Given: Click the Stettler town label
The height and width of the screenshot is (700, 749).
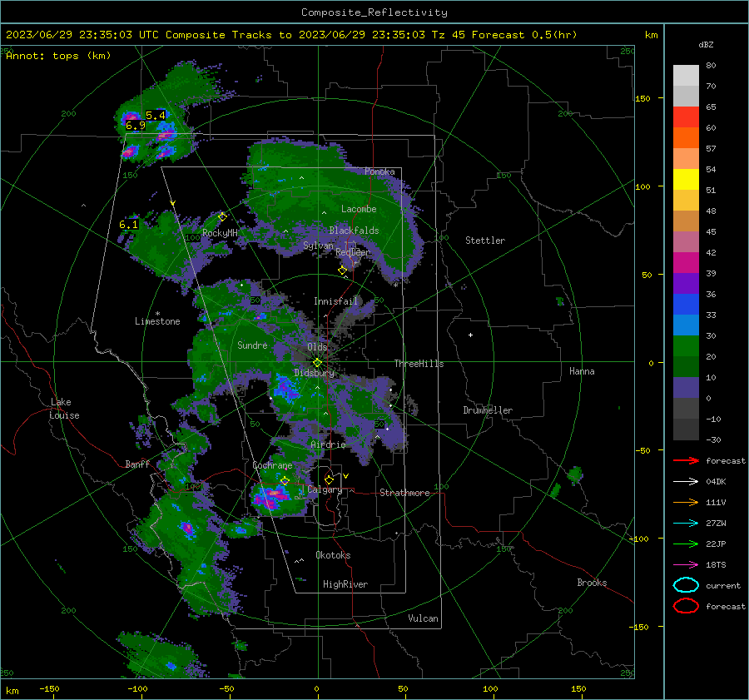Looking at the screenshot, I should pos(485,241).
